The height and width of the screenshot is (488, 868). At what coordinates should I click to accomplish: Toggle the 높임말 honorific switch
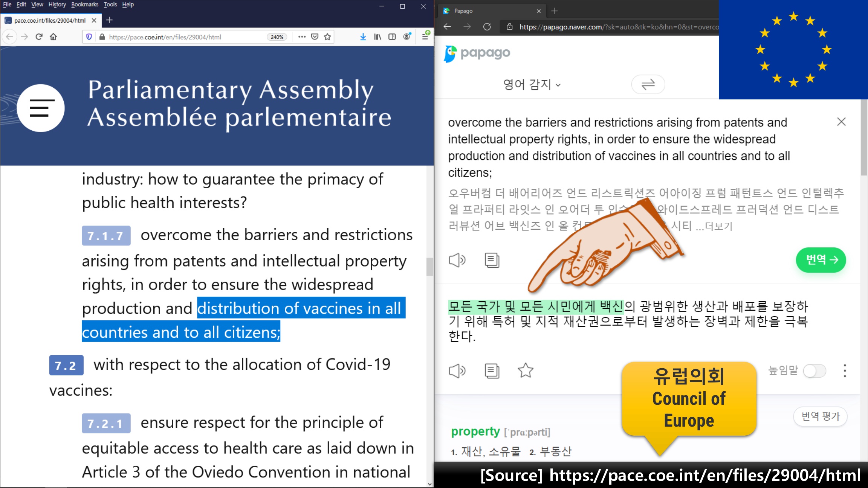(x=815, y=371)
